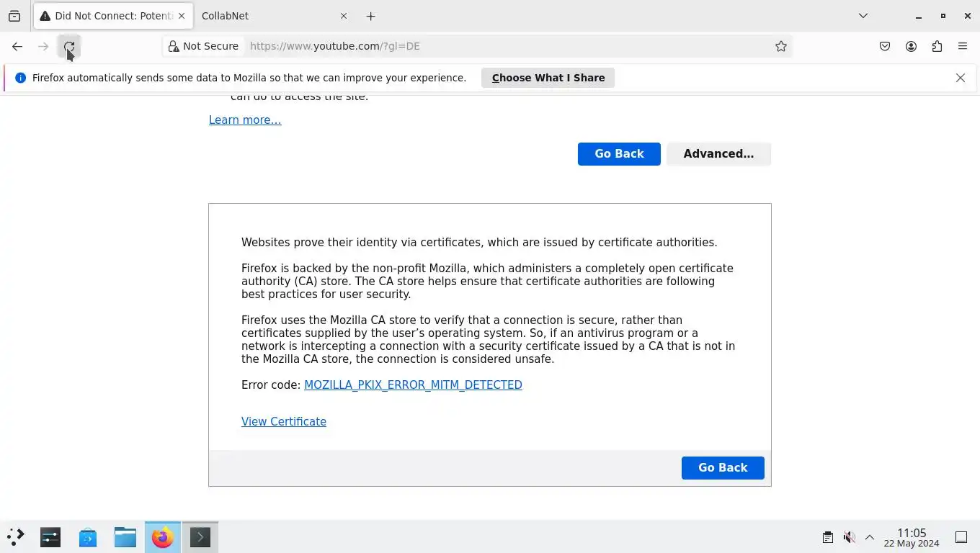The height and width of the screenshot is (553, 980).
Task: Open the file manager from taskbar
Action: [x=125, y=537]
